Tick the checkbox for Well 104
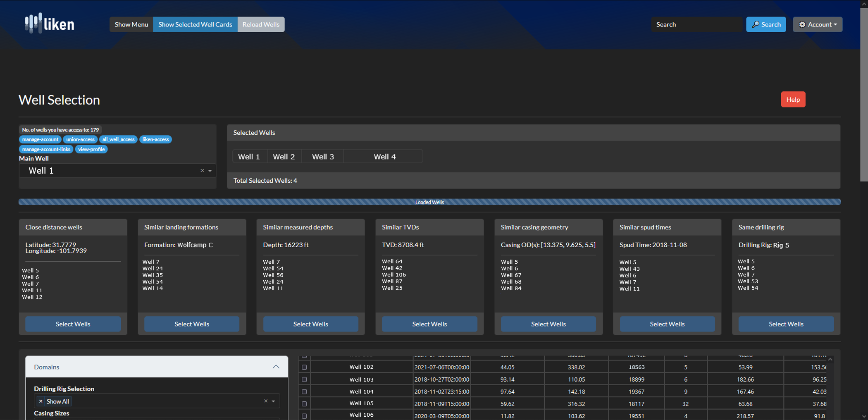 [x=304, y=391]
